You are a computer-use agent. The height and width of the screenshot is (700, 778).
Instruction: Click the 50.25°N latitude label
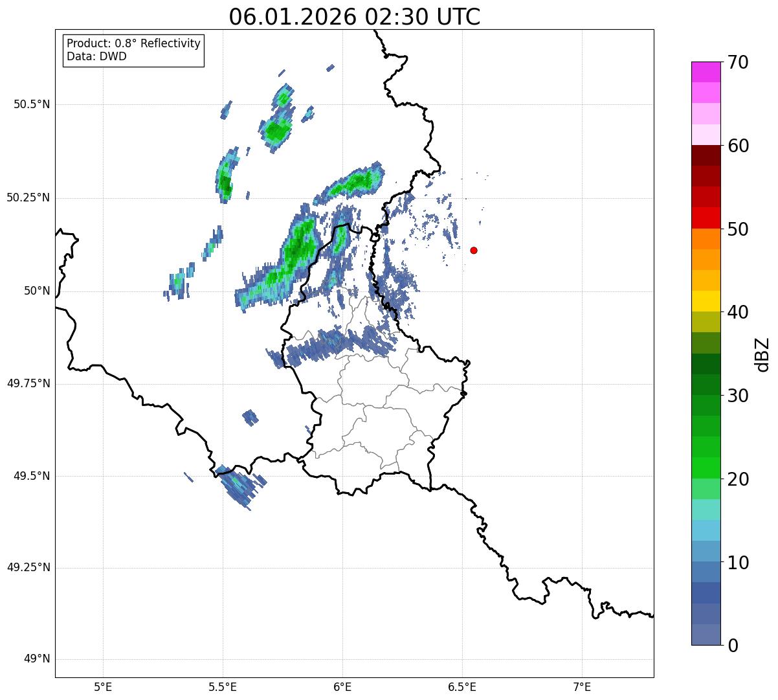[x=28, y=198]
